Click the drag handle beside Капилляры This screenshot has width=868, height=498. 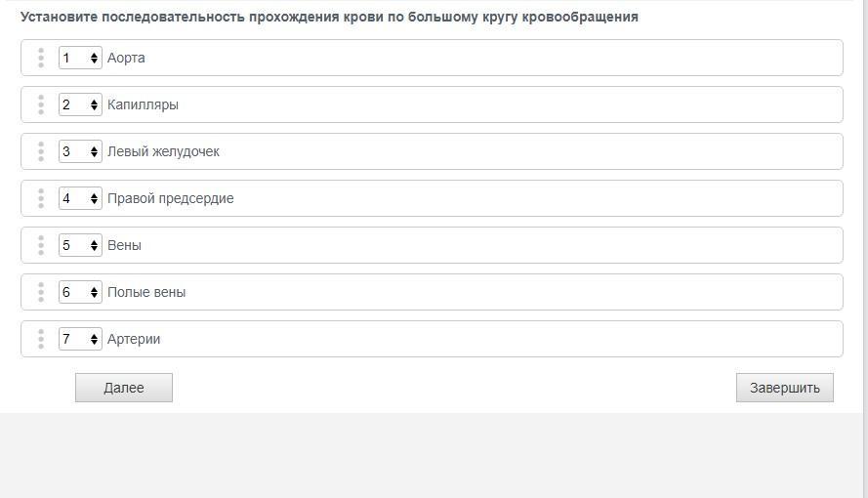pyautogui.click(x=41, y=104)
